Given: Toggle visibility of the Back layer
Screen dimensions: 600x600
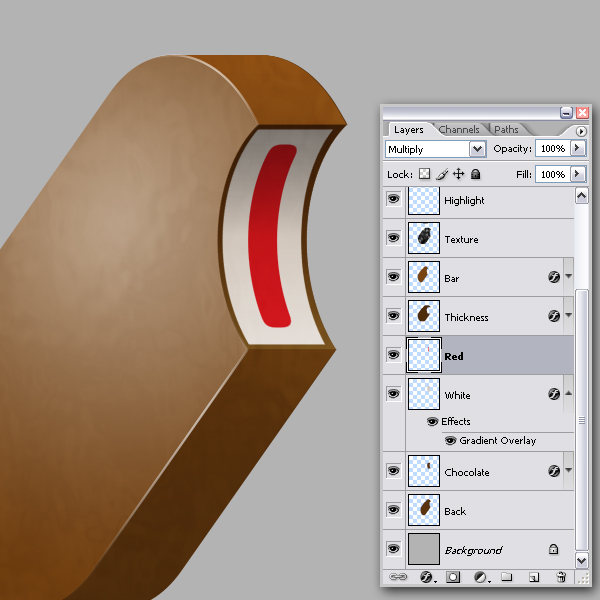Looking at the screenshot, I should 393,510.
